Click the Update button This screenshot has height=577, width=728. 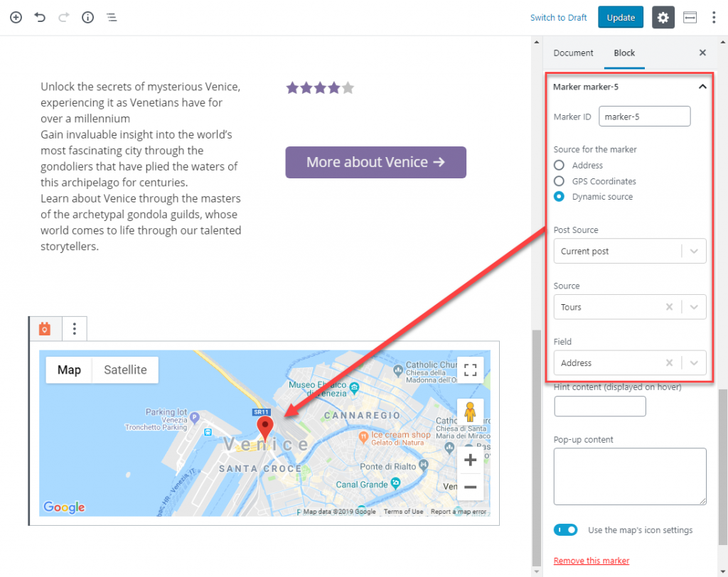(620, 17)
